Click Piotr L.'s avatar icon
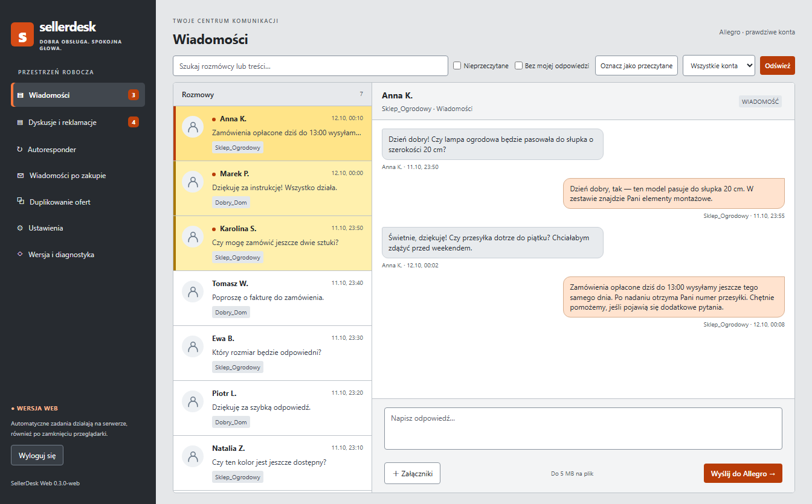The height and width of the screenshot is (504, 812). point(193,401)
